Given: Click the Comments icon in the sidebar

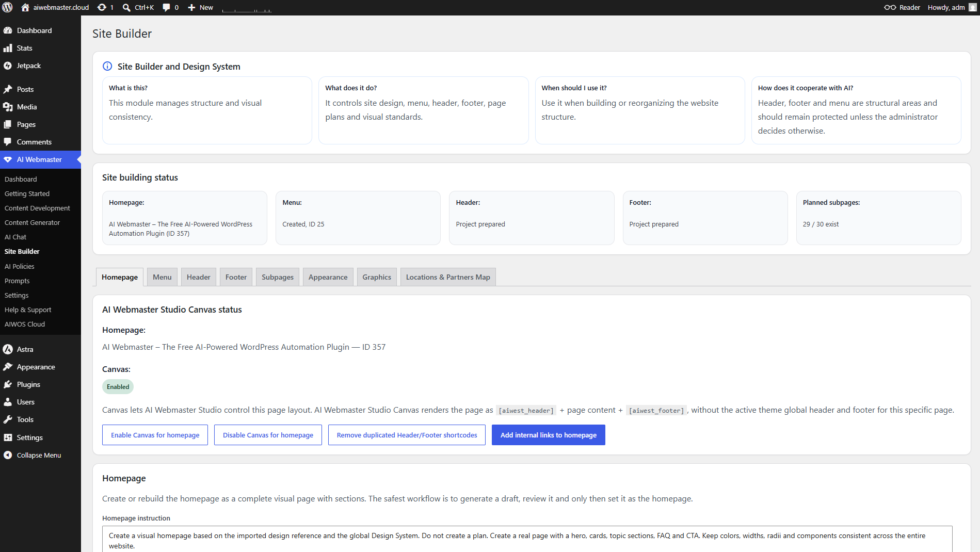Looking at the screenshot, I should 8,142.
